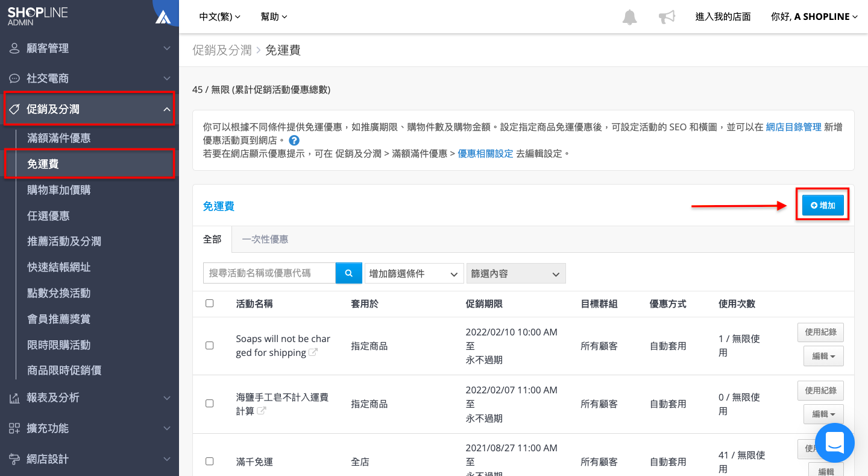Image resolution: width=868 pixels, height=476 pixels.
Task: Click the 顧客管理 person icon
Action: pyautogui.click(x=14, y=48)
